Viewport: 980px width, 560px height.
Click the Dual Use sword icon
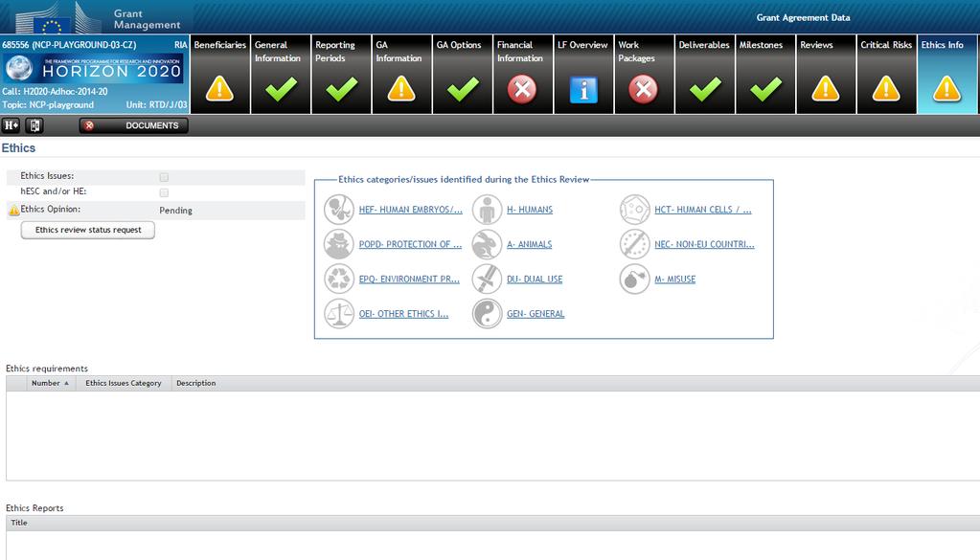coord(487,279)
